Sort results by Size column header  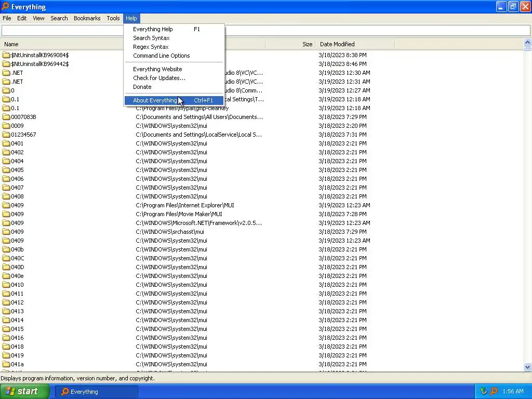[x=290, y=44]
